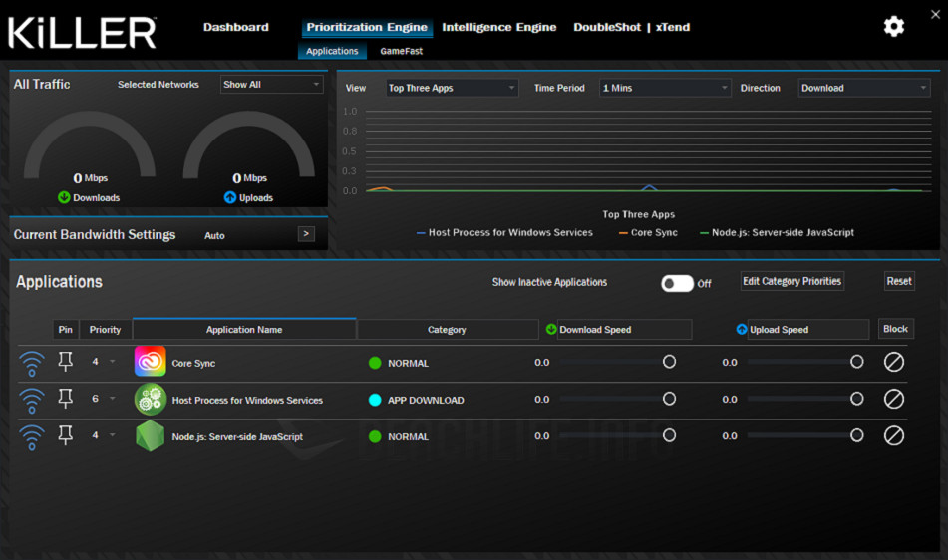Image resolution: width=948 pixels, height=560 pixels.
Task: Sort by Category column header
Action: point(447,329)
